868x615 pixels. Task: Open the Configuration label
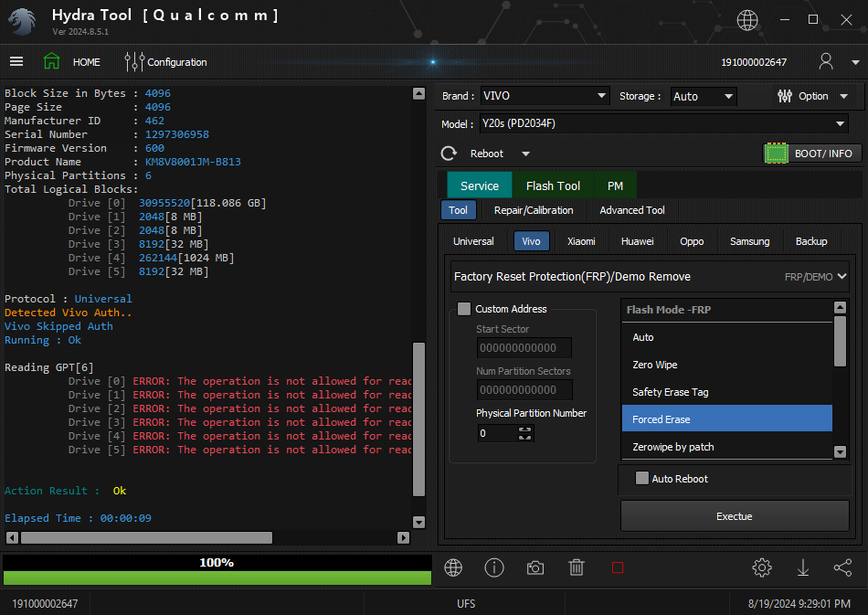coord(177,62)
